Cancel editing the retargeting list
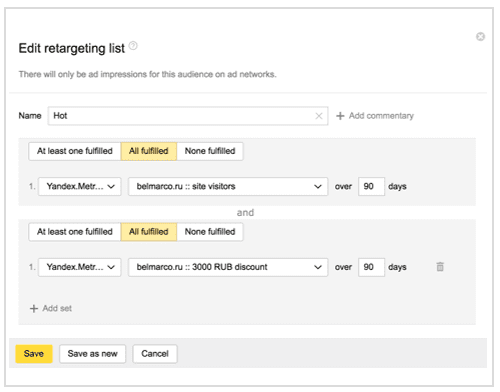500x392 pixels. 155,354
